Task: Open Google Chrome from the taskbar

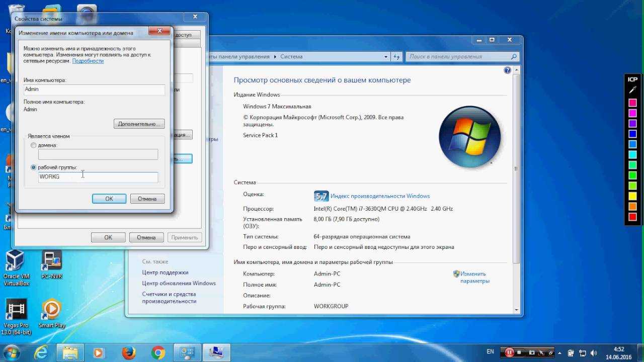Action: 158,352
